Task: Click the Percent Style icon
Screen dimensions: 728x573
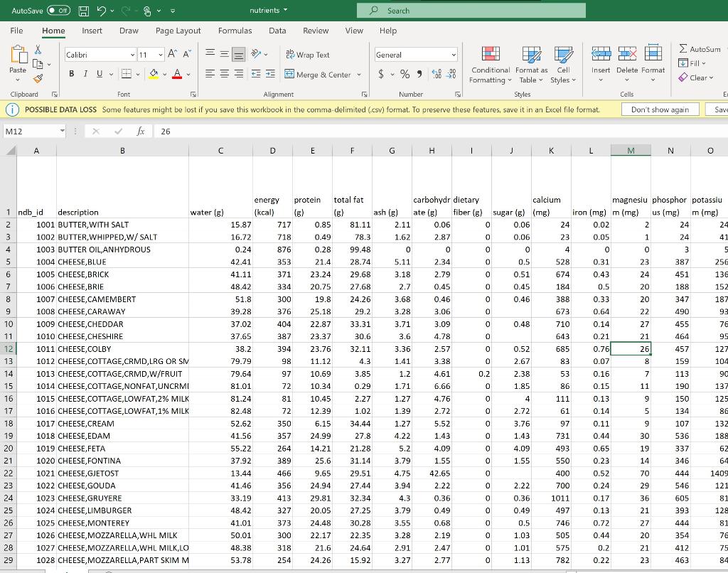Action: 405,75
